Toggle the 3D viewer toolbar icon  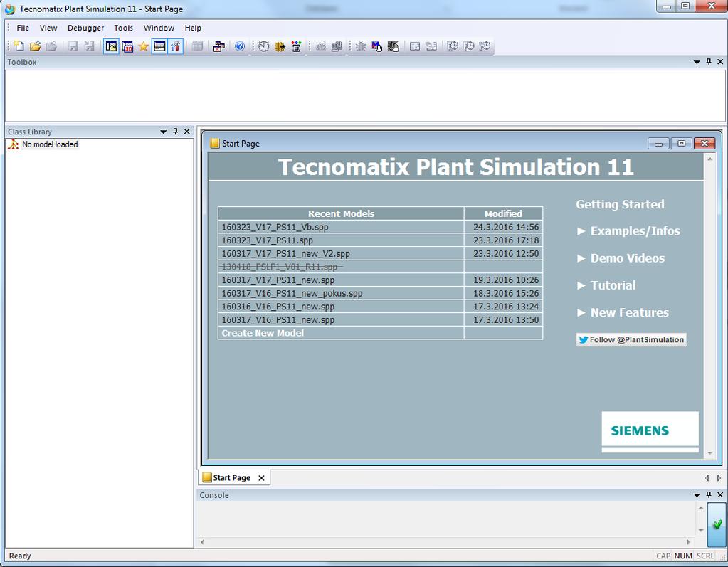[127, 46]
